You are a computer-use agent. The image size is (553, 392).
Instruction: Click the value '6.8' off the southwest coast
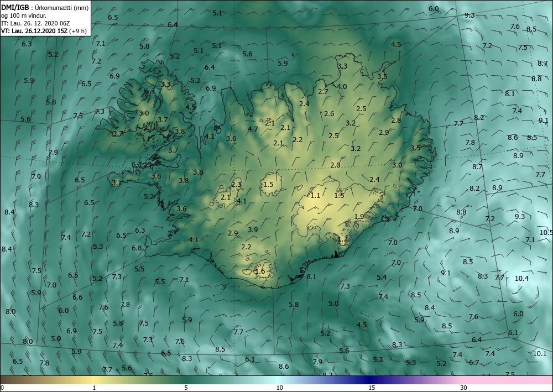(x=137, y=248)
